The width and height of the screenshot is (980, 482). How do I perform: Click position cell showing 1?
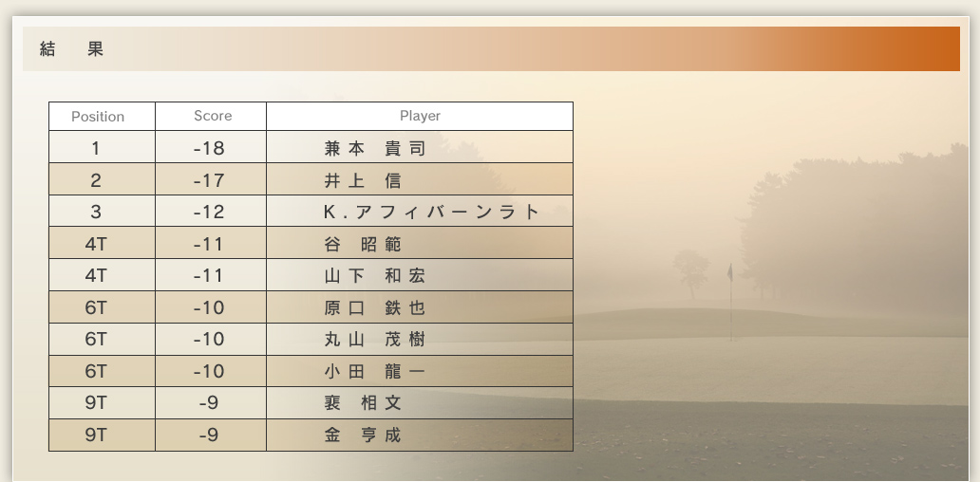pos(96,149)
